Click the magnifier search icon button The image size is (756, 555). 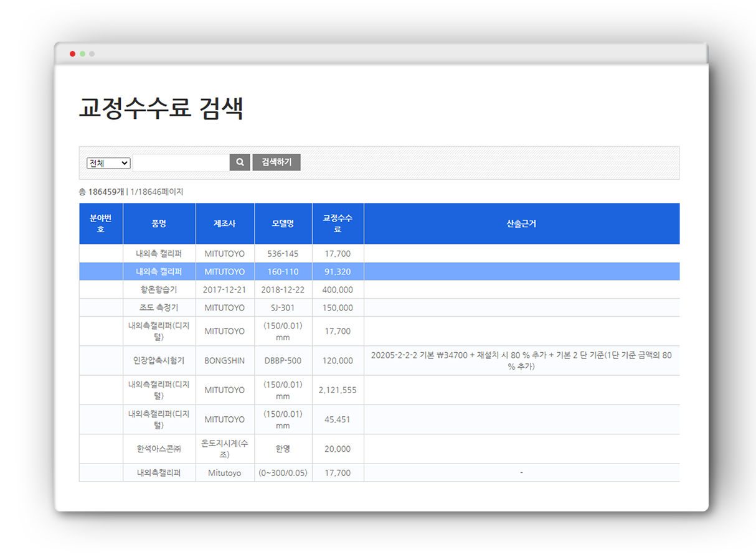(x=240, y=162)
